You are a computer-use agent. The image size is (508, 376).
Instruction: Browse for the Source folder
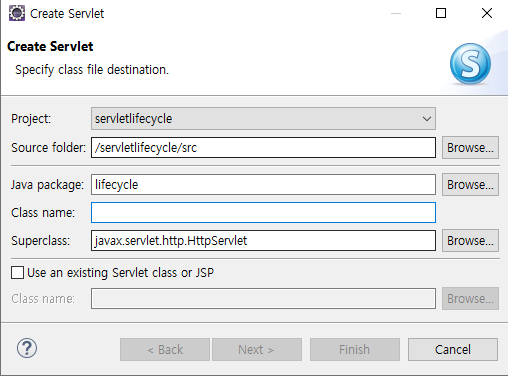click(470, 148)
